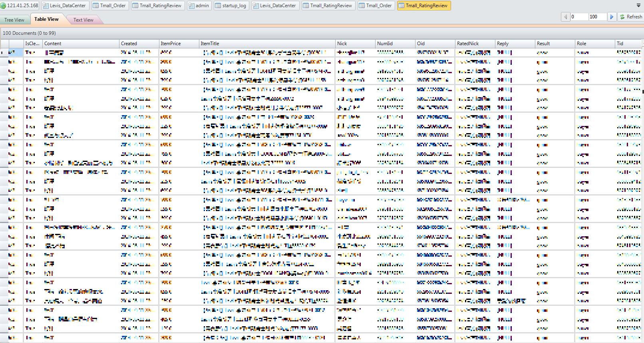Open the startup_log document tab

click(x=231, y=6)
